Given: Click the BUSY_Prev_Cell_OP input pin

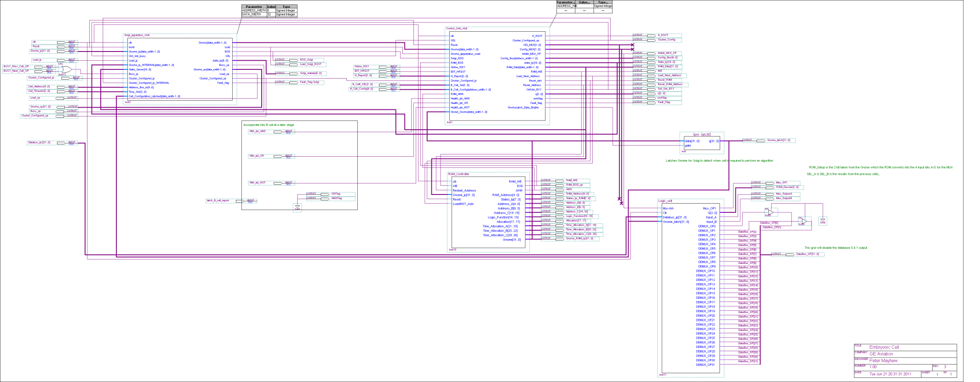Looking at the screenshot, I should 39,67.
